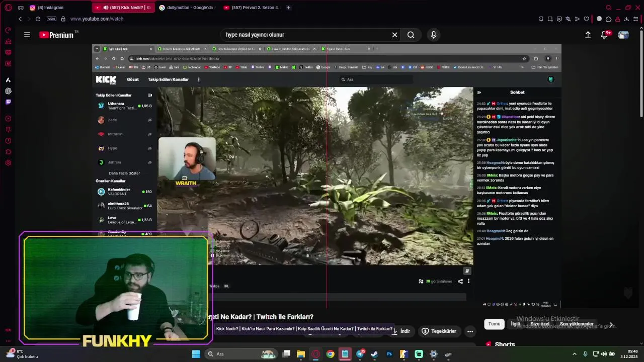Open the volume control in system tray
Screen dimensions: 644x362
604,354
